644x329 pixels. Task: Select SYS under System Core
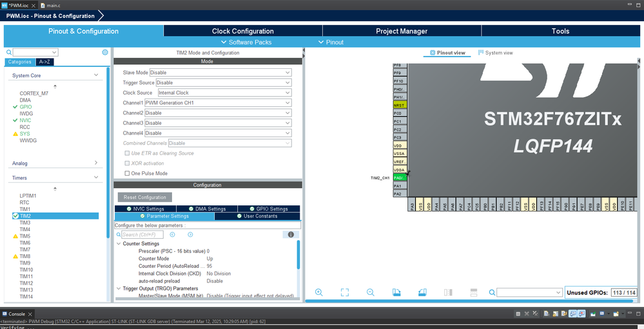24,134
